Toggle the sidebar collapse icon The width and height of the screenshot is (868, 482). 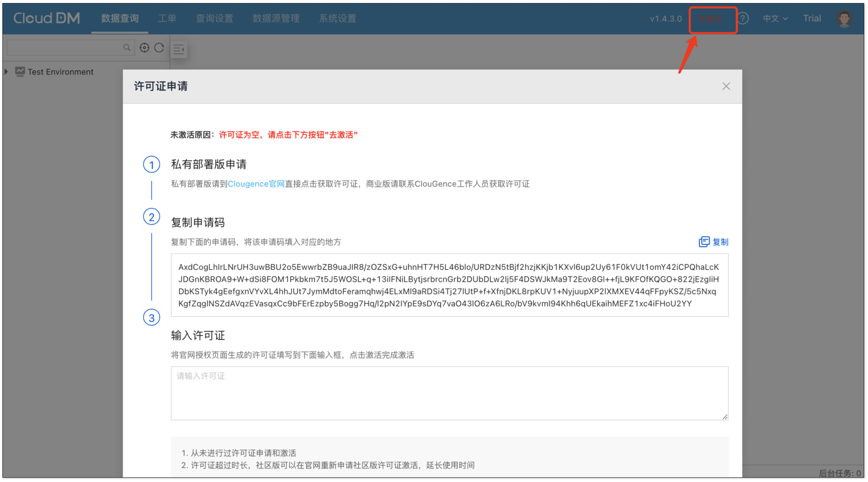point(179,49)
